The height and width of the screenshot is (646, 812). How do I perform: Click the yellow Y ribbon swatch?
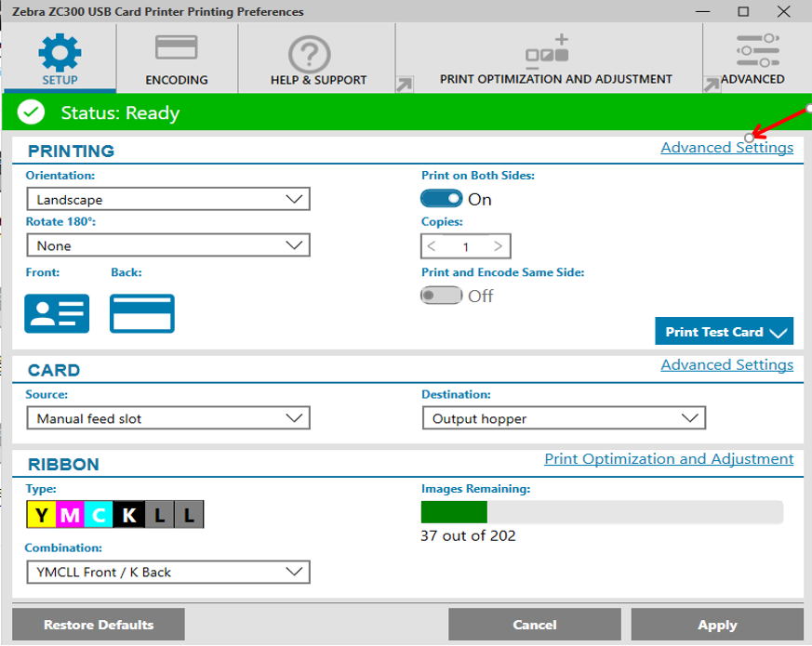[x=40, y=515]
